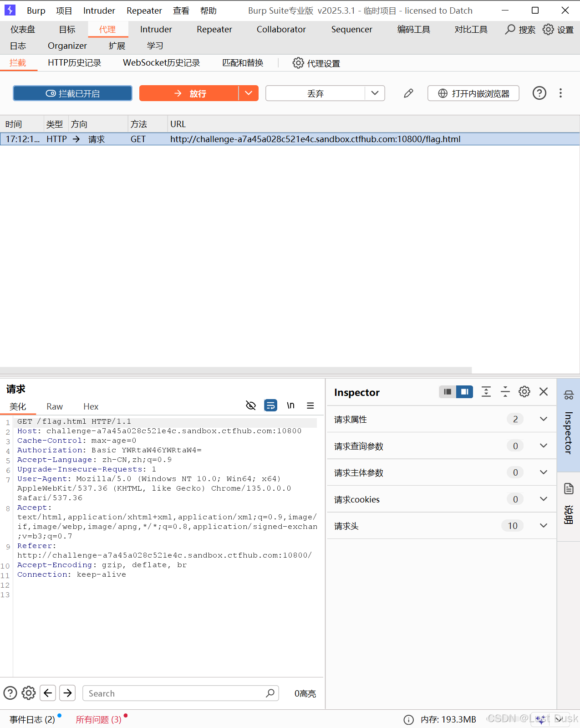Viewport: 580px width, 728px height.
Task: Click the 丢弃 drop button
Action: click(x=315, y=93)
